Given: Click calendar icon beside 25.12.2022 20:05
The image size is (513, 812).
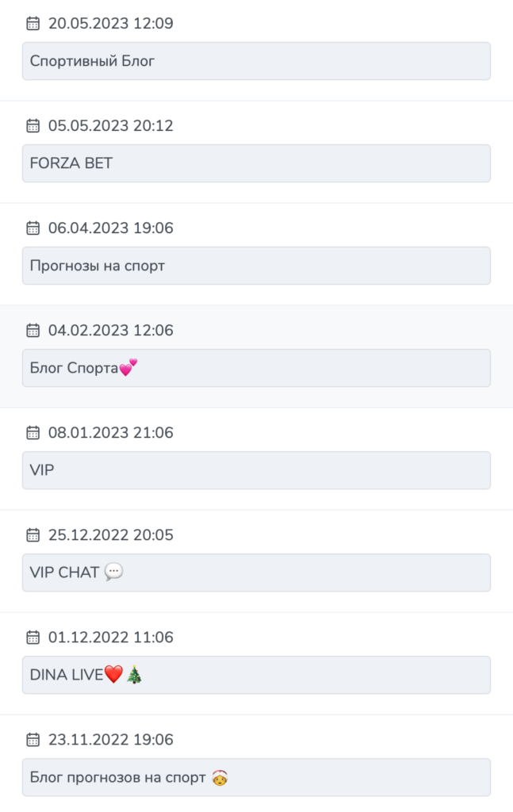Looking at the screenshot, I should click(33, 535).
